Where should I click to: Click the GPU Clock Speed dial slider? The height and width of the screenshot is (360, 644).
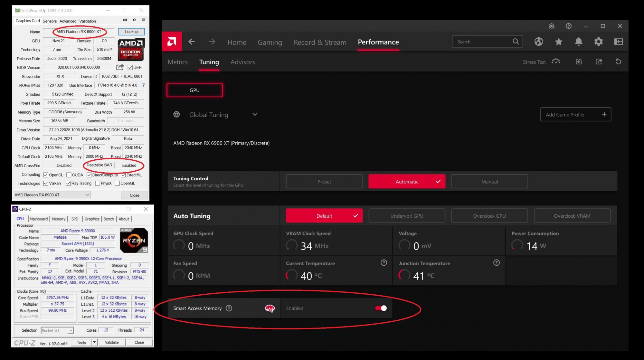179,245
